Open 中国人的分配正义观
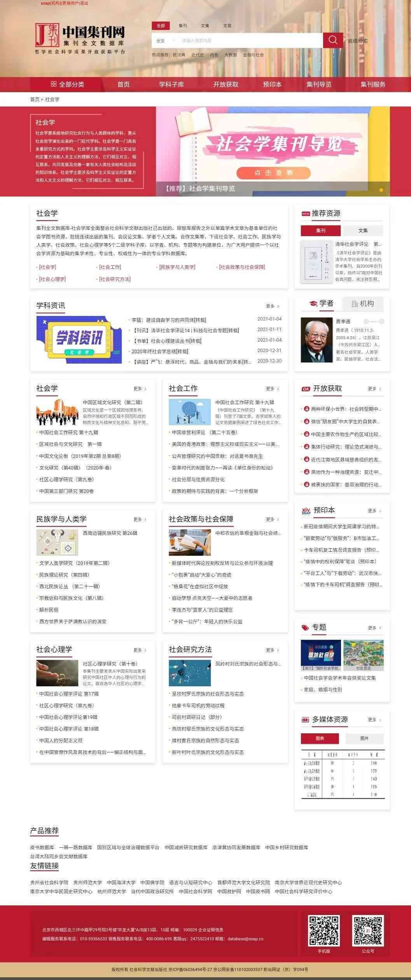This screenshot has height=980, width=411. 61,740
